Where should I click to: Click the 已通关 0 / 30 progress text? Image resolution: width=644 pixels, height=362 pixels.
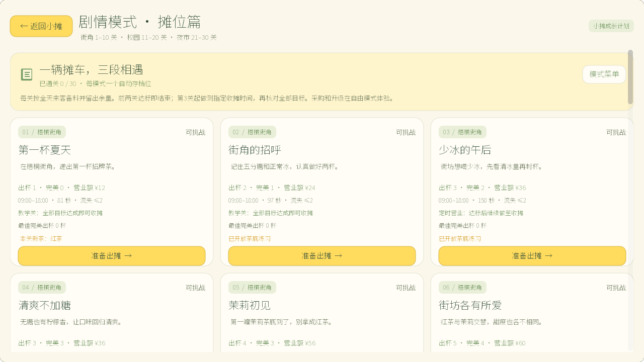pos(58,83)
